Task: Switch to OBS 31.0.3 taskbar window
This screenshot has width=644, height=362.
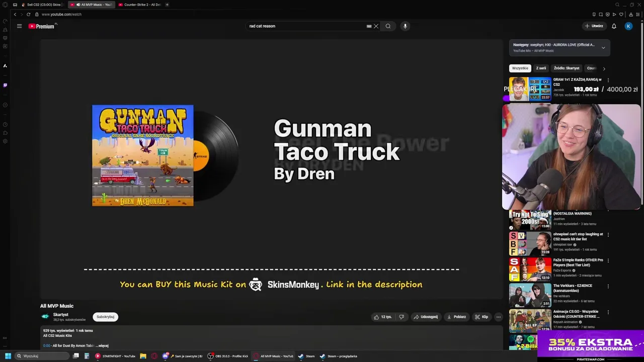Action: click(x=228, y=356)
